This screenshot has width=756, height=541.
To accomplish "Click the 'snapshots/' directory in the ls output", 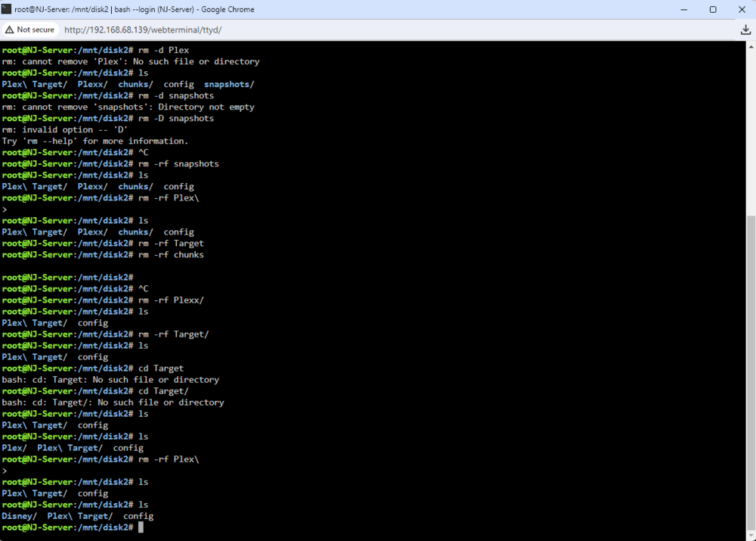I will 229,85.
